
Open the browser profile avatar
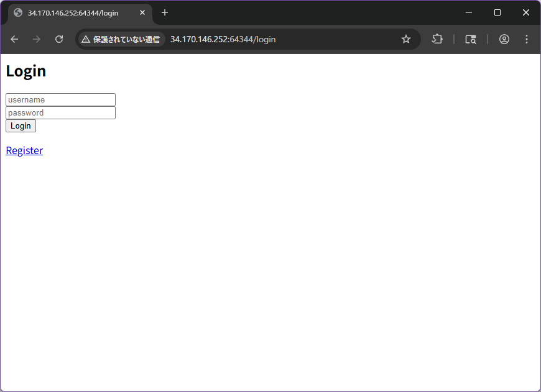pos(504,39)
